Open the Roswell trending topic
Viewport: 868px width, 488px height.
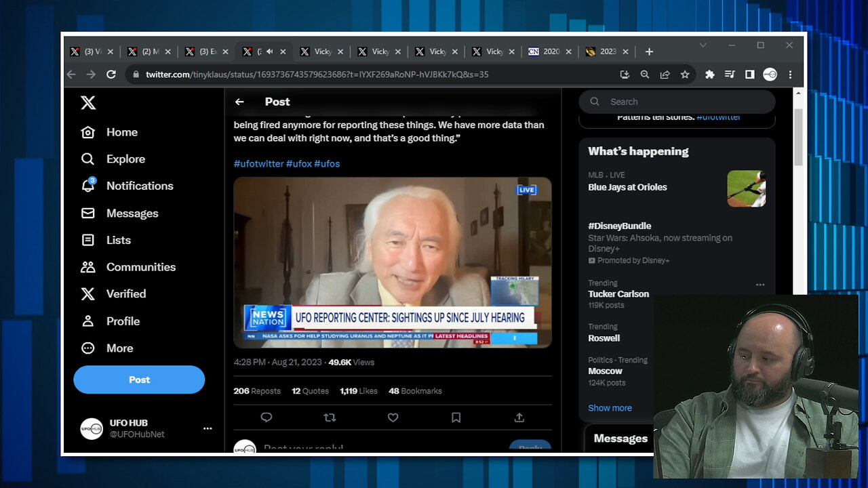click(604, 338)
